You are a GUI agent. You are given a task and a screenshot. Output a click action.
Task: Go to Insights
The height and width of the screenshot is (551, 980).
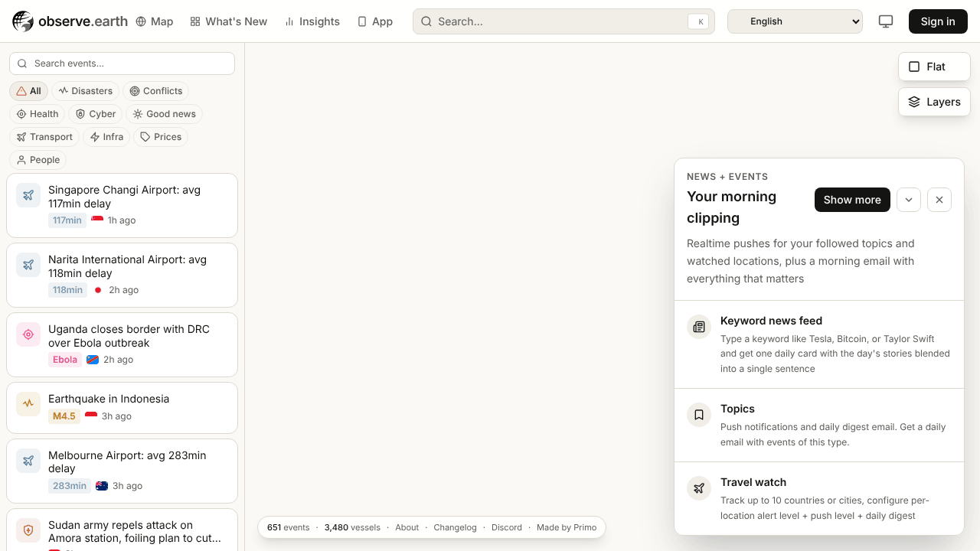coord(312,21)
